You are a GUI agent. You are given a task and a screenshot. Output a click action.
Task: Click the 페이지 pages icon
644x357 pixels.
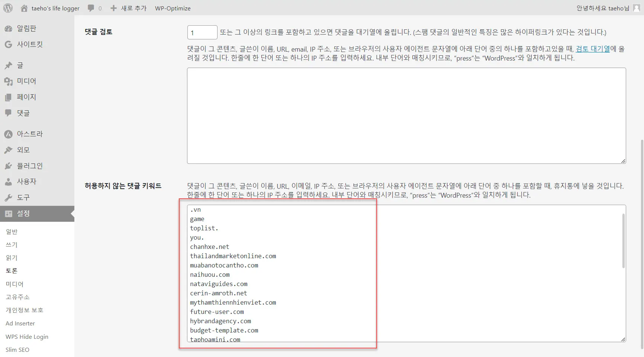click(x=8, y=97)
